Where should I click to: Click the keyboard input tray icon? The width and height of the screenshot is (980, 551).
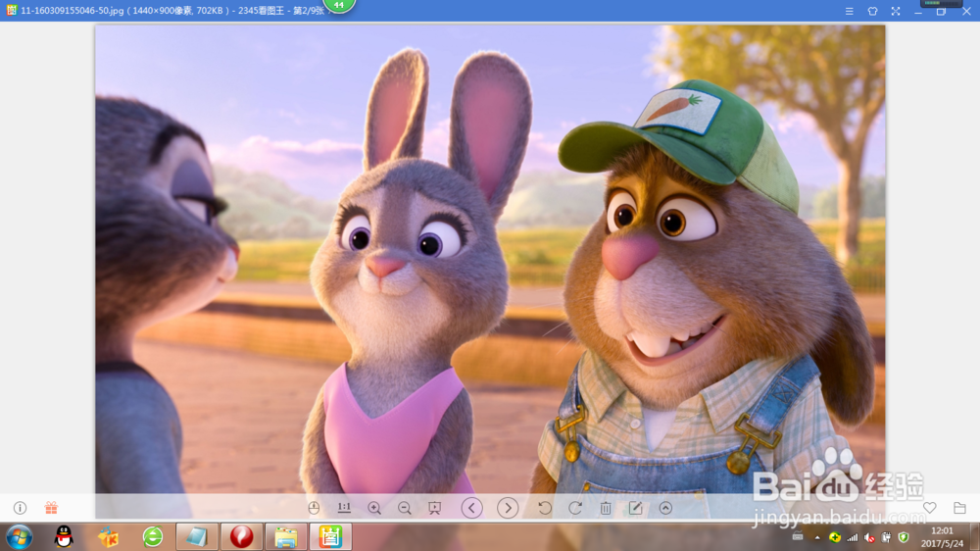point(798,536)
